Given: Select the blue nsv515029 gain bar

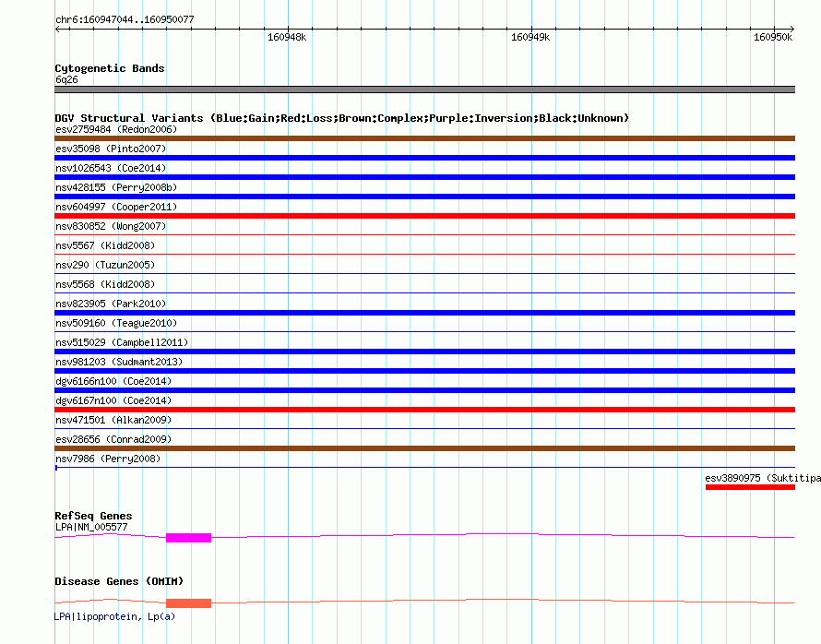Looking at the screenshot, I should (424, 352).
